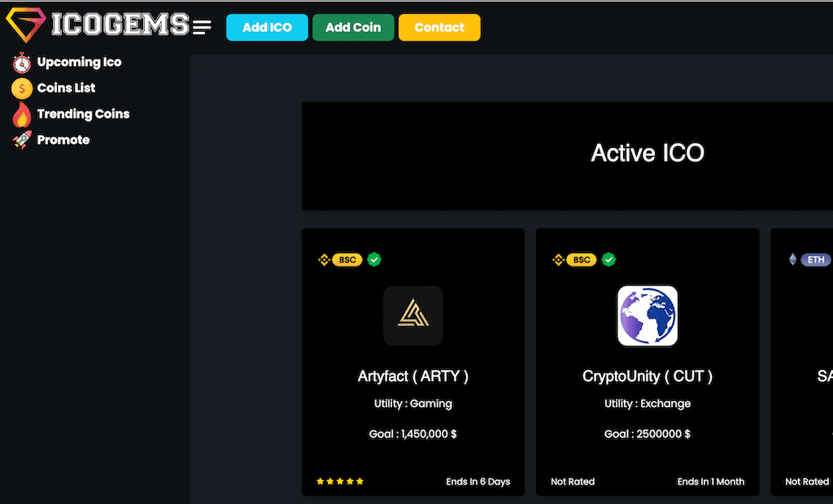Image resolution: width=833 pixels, height=504 pixels.
Task: Click the ICOGEMS wordmark text
Action: click(120, 24)
